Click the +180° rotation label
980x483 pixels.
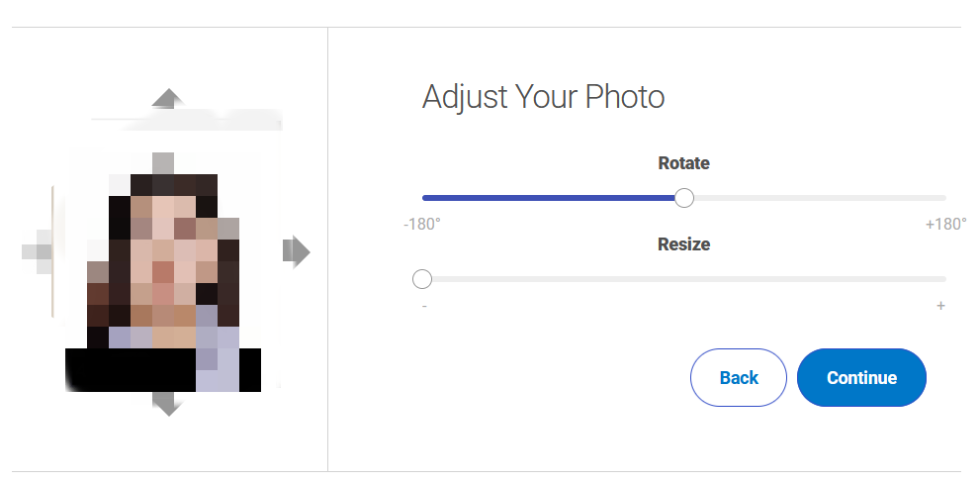(x=945, y=224)
